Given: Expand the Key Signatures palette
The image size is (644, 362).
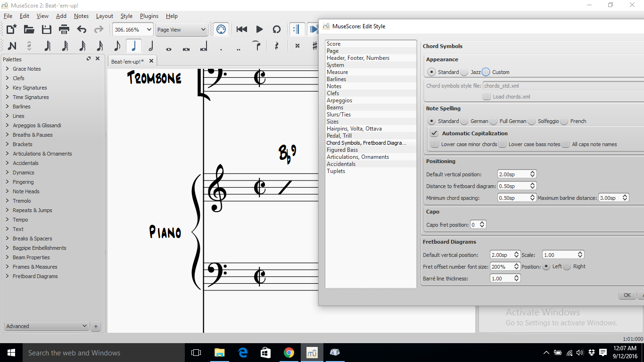Looking at the screenshot, I should click(x=8, y=88).
